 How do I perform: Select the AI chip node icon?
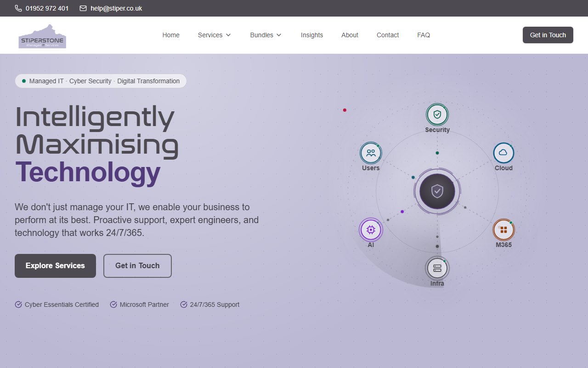pos(371,229)
